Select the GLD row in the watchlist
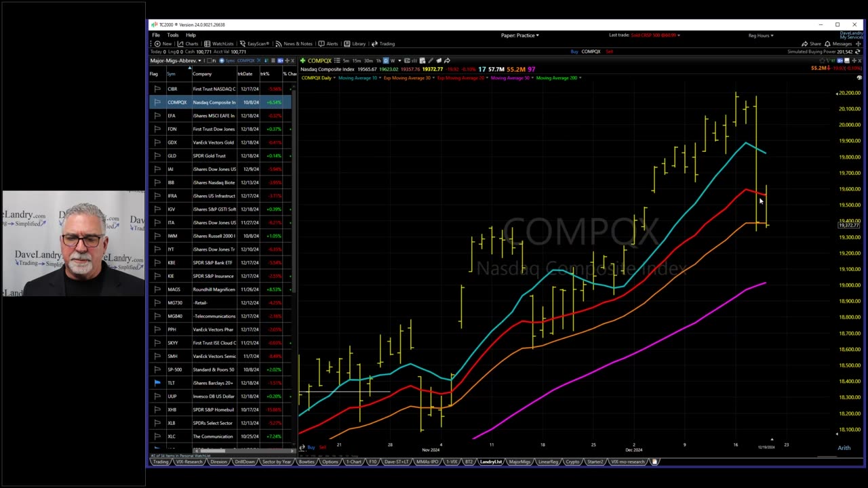 tap(220, 156)
